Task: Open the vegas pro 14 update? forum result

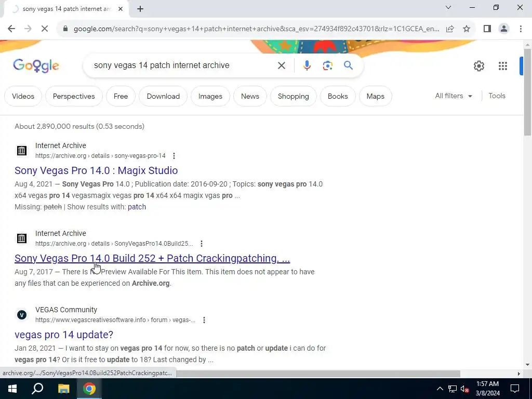Action: [64, 335]
